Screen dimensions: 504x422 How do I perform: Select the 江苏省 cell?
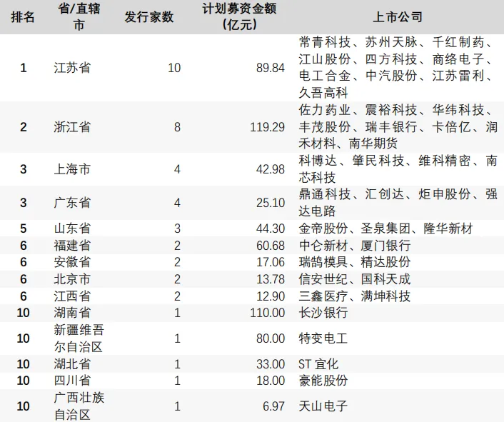[72, 68]
